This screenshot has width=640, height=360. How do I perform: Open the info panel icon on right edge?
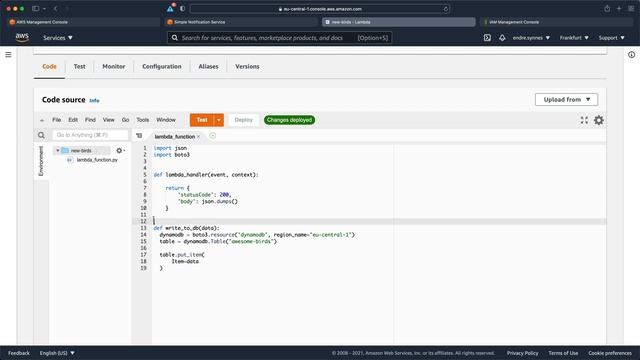[x=631, y=55]
